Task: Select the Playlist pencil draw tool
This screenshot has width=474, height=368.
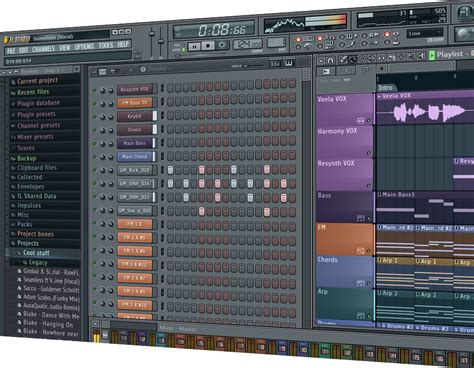Action: (x=343, y=60)
